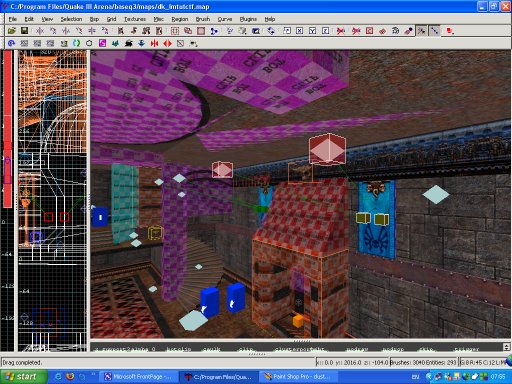The image size is (512, 384).
Task: Apply CSG merge tool
Action: coord(188,31)
